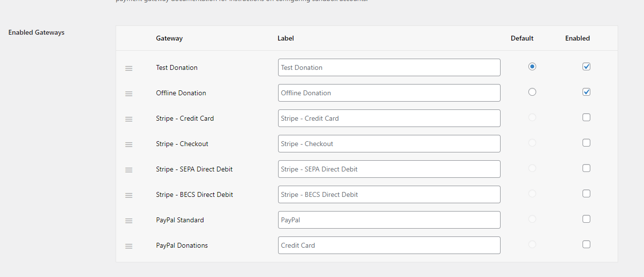Click the Stripe - SEPA Direct Debit drag handle
This screenshot has width=644, height=277.
[x=129, y=170]
